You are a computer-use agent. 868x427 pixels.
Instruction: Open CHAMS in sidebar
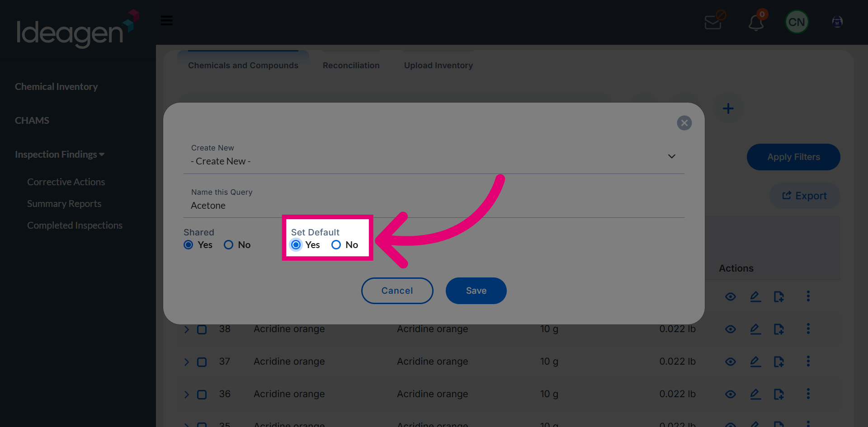pos(32,120)
